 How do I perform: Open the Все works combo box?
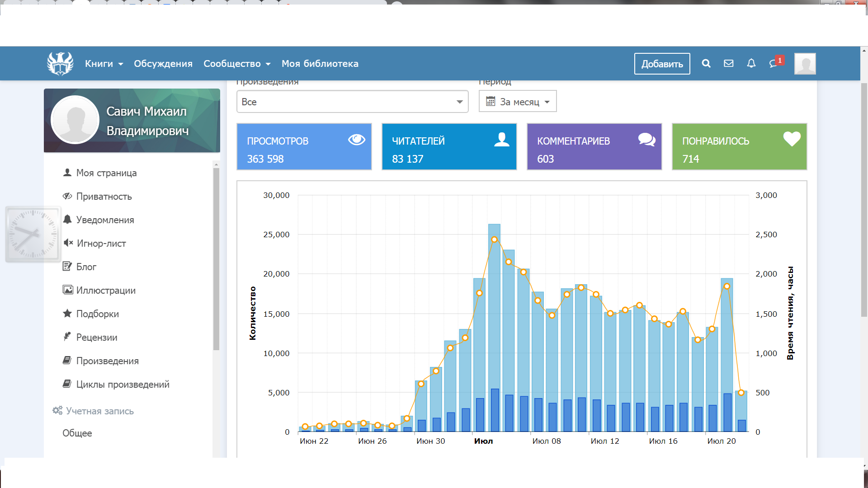point(352,102)
